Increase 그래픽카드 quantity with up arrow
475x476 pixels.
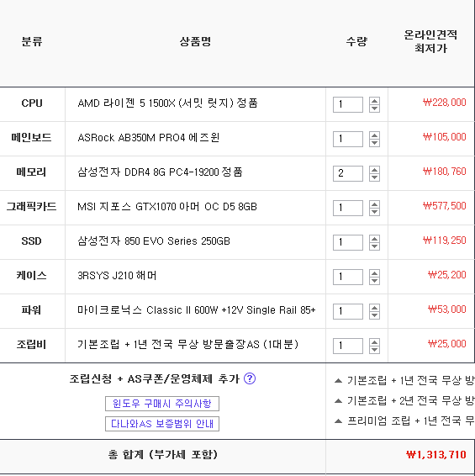click(374, 204)
